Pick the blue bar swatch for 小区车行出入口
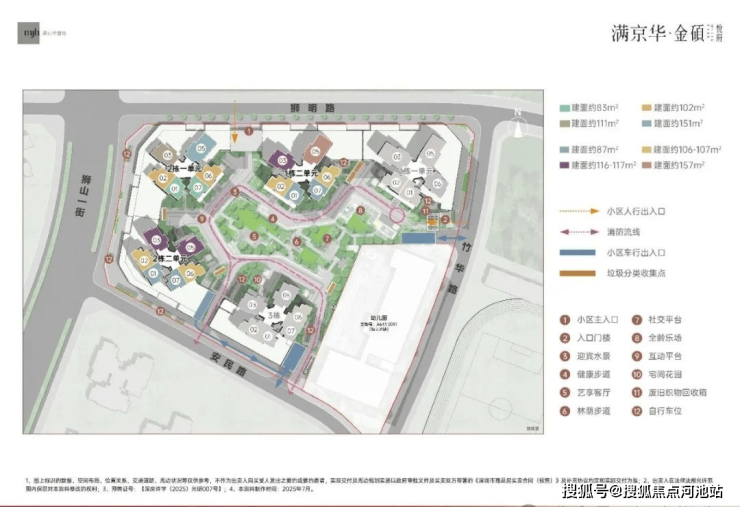This screenshot has width=740, height=507. 577,253
